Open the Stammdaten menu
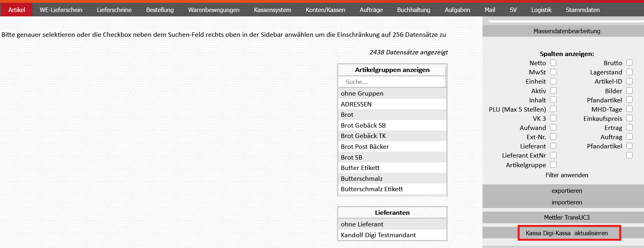 tap(582, 10)
